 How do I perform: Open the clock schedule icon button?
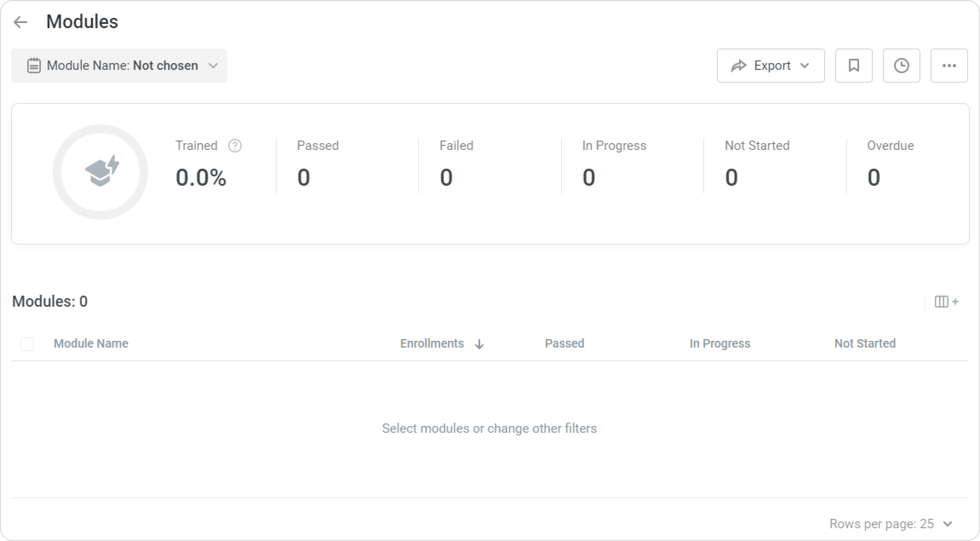901,66
